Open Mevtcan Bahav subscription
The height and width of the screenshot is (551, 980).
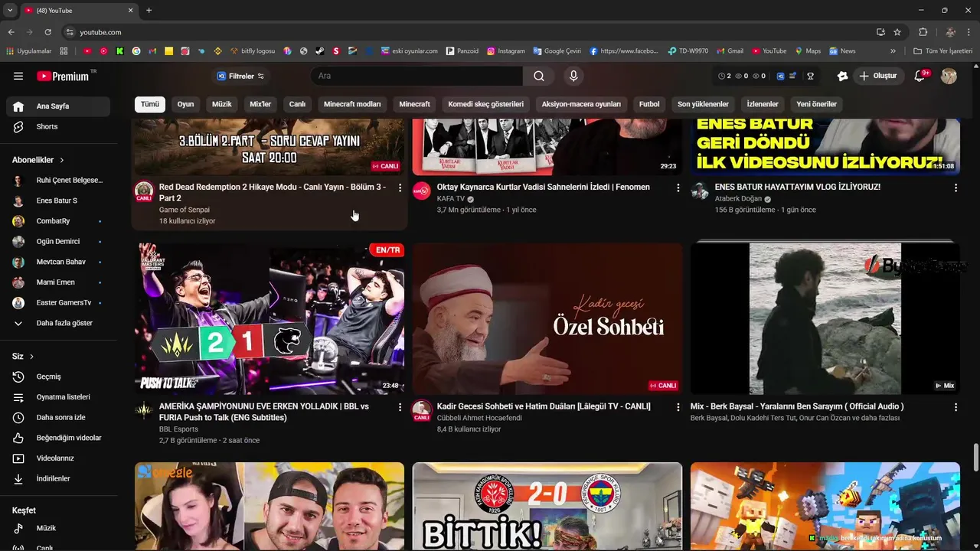(58, 262)
